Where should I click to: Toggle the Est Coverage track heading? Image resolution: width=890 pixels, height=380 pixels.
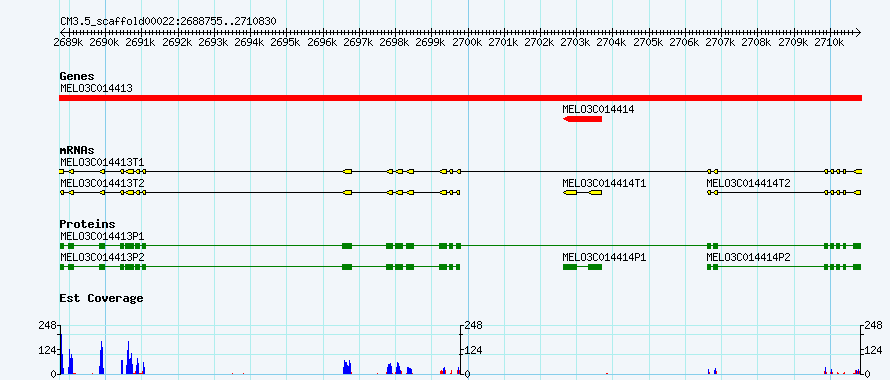point(101,298)
